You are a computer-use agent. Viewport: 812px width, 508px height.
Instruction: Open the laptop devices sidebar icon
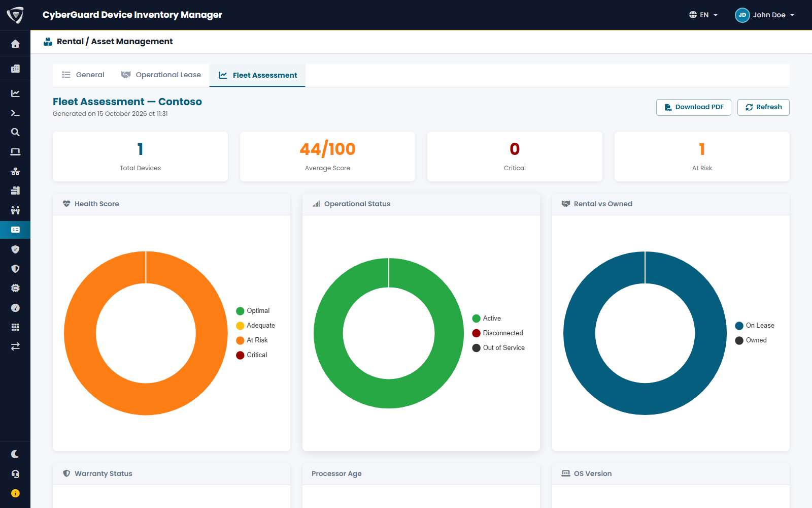tap(15, 152)
